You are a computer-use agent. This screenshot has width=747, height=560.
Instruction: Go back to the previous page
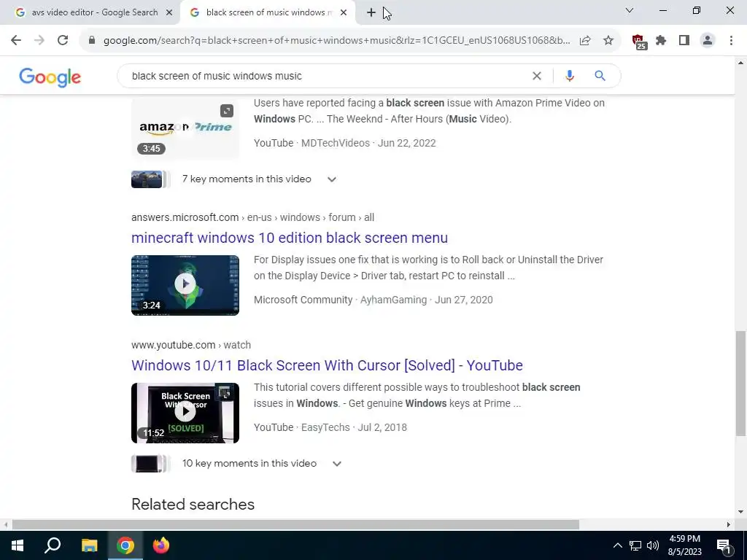[x=16, y=41]
